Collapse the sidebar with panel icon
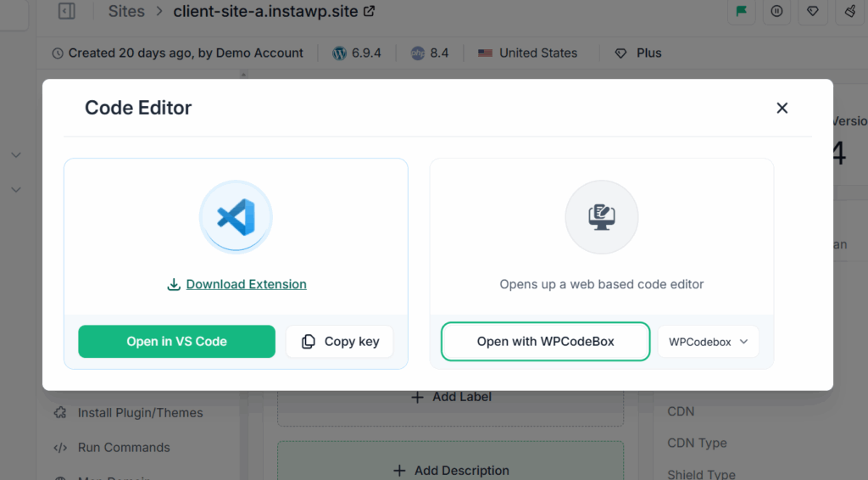Screen dimensions: 868x480 tap(66, 11)
